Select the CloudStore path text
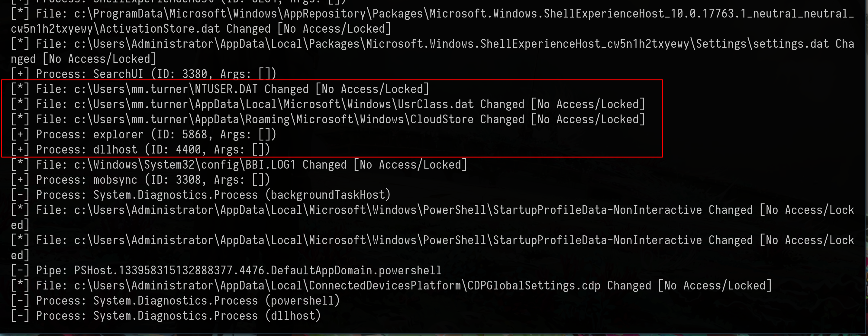868x336 pixels. [441, 120]
